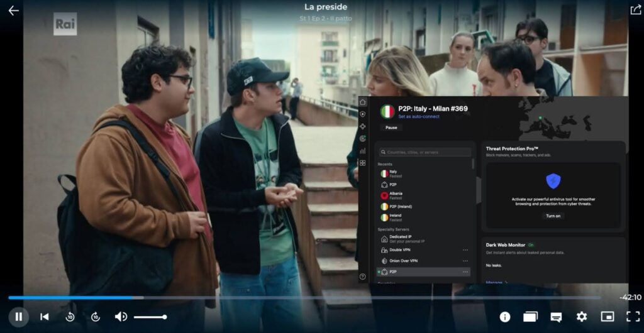Select P2P (Ireland) in Recents
644x333 pixels.
(423, 207)
